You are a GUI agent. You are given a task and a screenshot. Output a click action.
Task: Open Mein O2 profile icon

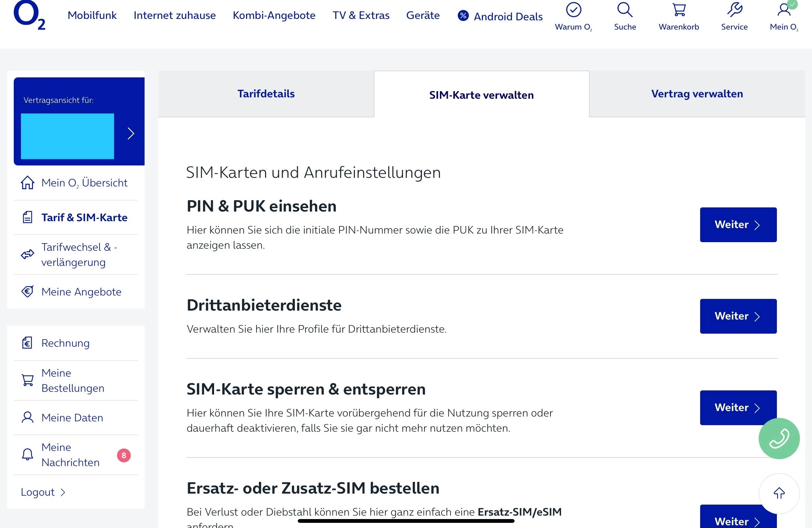(784, 10)
